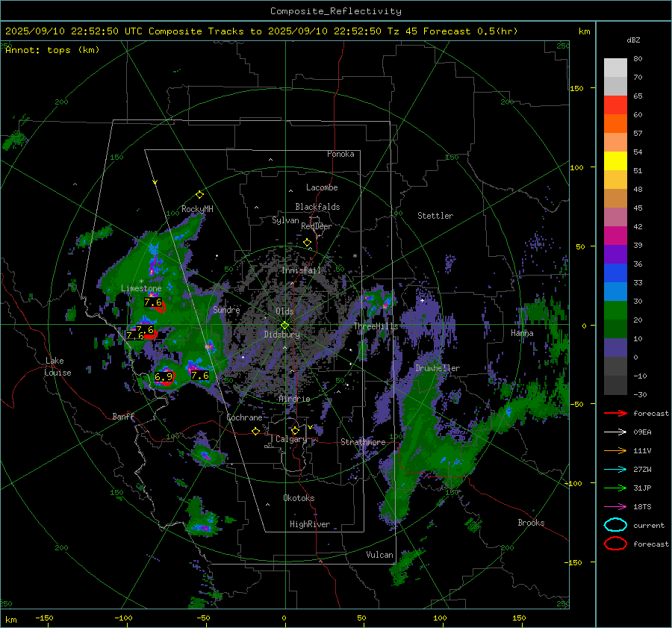Click the Hanna town label
672x628 pixels.
[x=522, y=333]
